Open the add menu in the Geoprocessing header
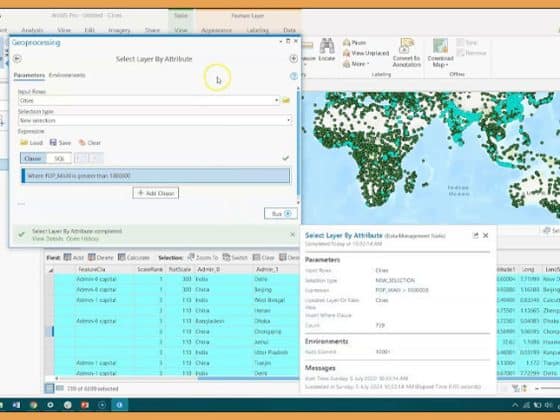The image size is (560, 420). (294, 59)
